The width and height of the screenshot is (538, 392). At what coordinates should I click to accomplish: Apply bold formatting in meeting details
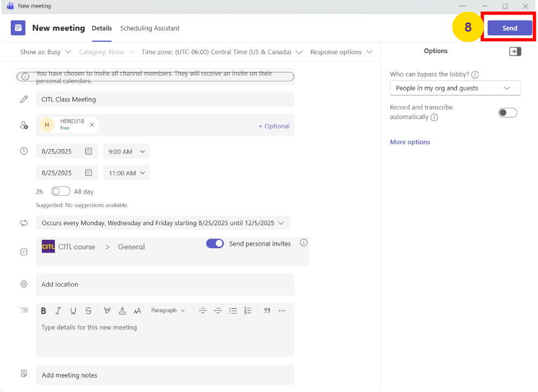pos(43,310)
